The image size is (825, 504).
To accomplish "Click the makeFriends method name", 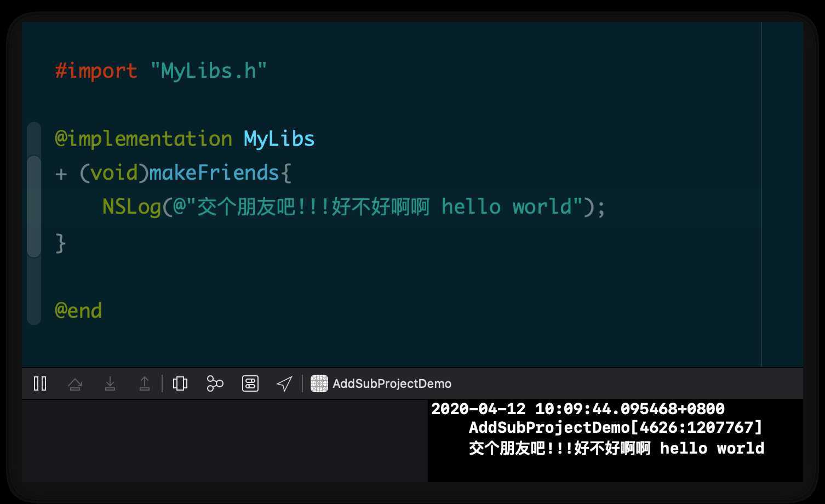I will [x=214, y=173].
